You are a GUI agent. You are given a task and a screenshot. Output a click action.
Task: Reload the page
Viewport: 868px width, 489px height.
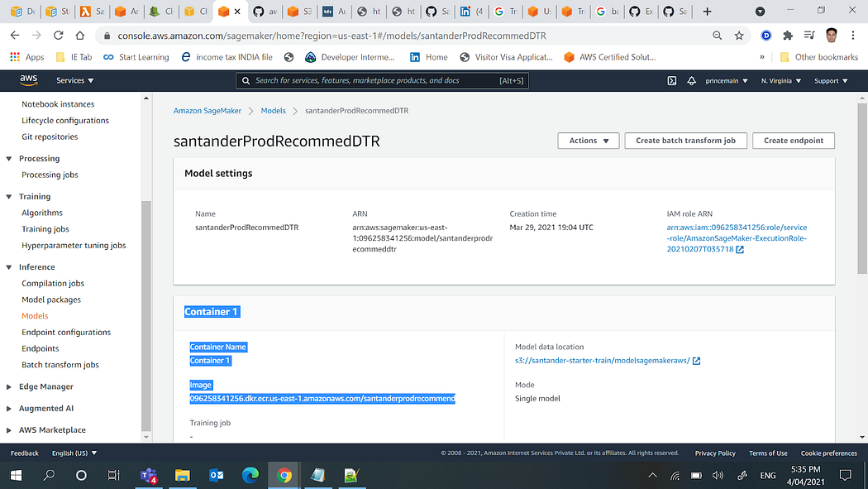(x=58, y=36)
